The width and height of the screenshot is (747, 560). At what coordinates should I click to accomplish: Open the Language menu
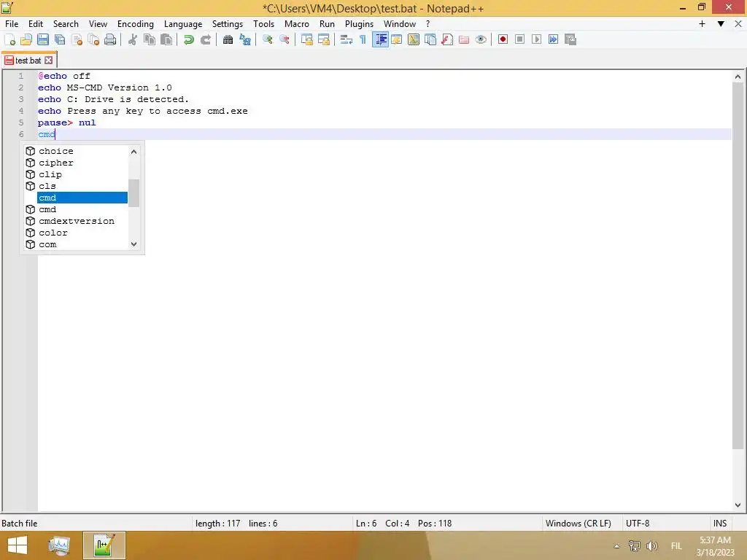tap(183, 24)
